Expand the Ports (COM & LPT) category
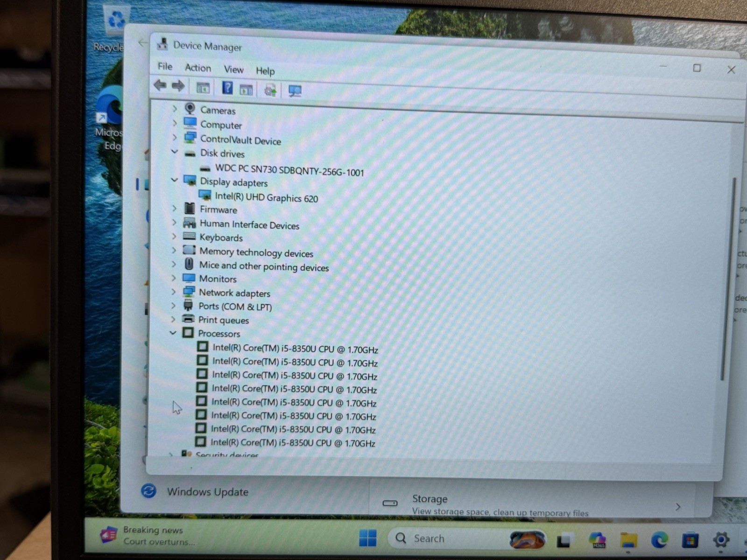Viewport: 747px width, 560px height. 173,305
